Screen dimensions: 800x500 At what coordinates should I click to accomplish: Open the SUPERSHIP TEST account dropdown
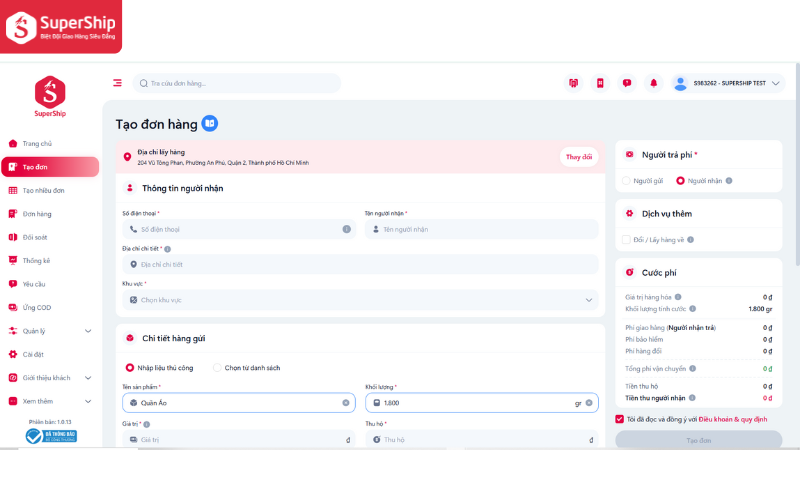coord(728,83)
